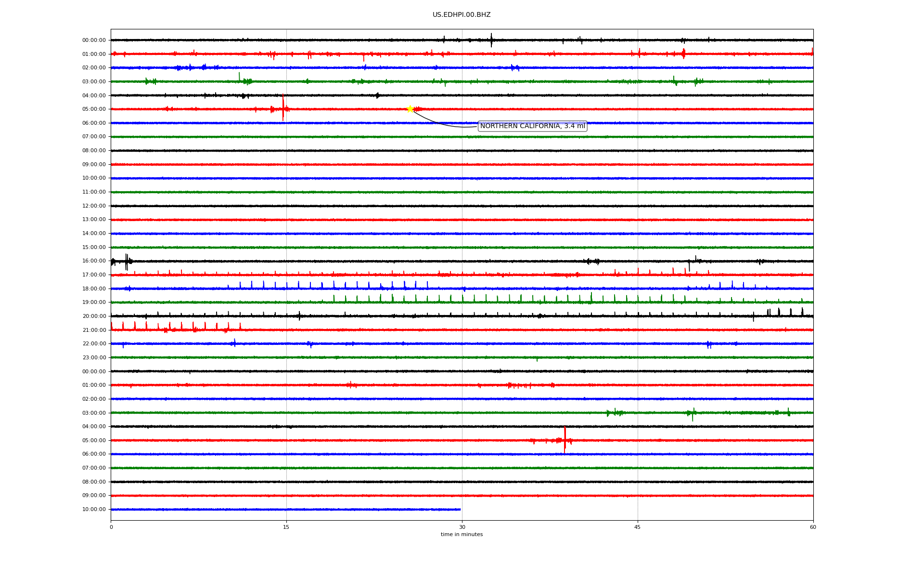Viewport: 924px width, 578px height.
Task: Click the top 00:00:00 row label
Action: pyautogui.click(x=94, y=40)
